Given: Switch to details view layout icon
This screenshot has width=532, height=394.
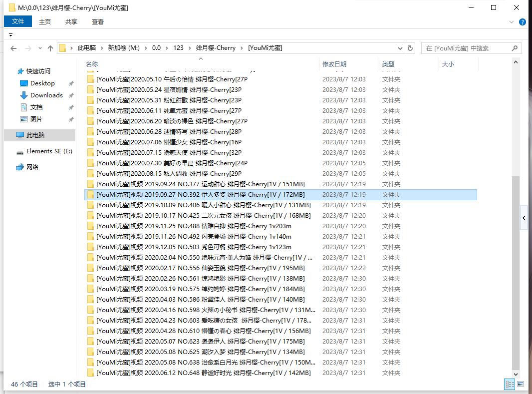Looking at the screenshot, I should pyautogui.click(x=510, y=384).
